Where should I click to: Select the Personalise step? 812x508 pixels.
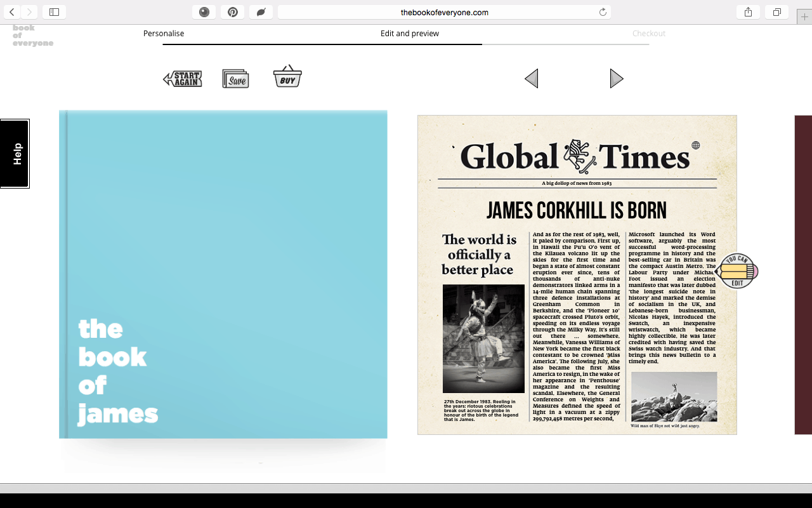164,34
